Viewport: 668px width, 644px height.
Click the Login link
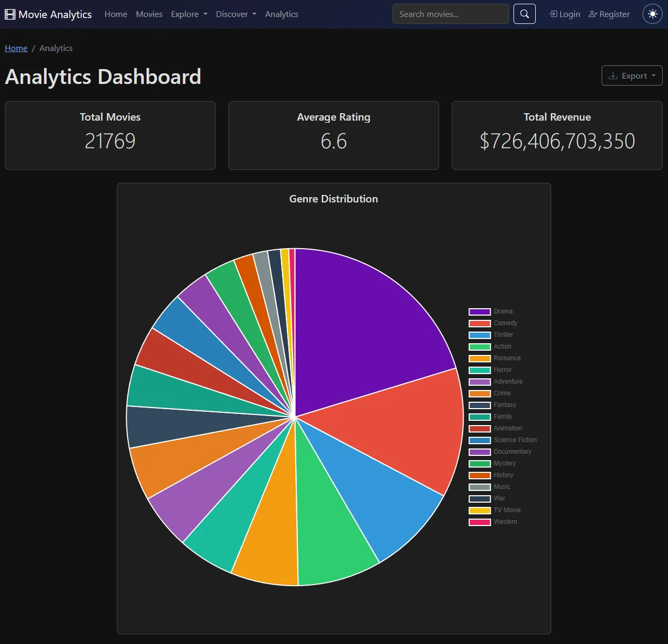click(564, 14)
